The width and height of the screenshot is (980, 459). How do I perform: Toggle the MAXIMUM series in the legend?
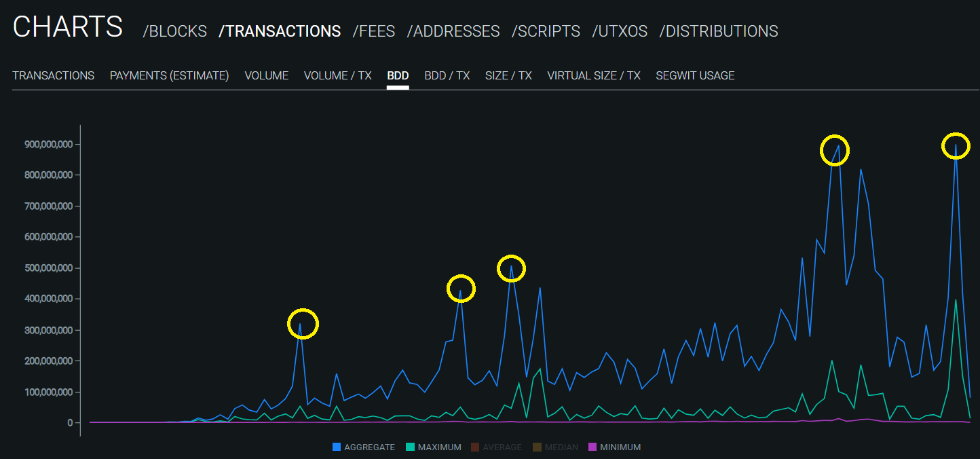(x=433, y=447)
